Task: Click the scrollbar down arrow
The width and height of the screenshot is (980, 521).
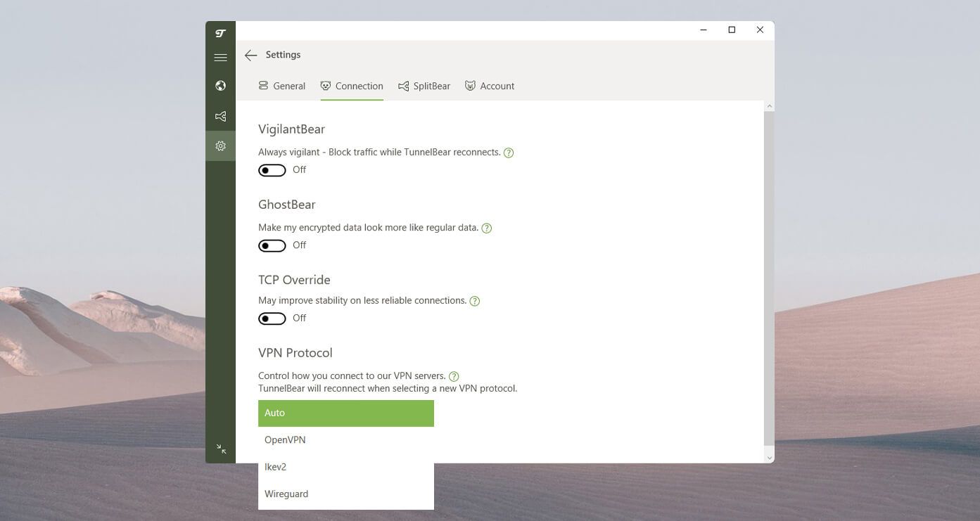Action: click(x=769, y=458)
